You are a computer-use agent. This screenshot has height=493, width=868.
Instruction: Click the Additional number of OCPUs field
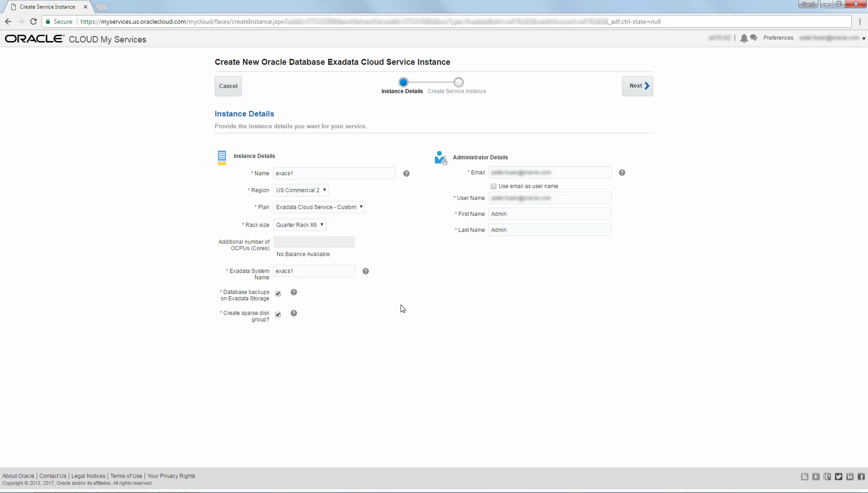tap(314, 242)
